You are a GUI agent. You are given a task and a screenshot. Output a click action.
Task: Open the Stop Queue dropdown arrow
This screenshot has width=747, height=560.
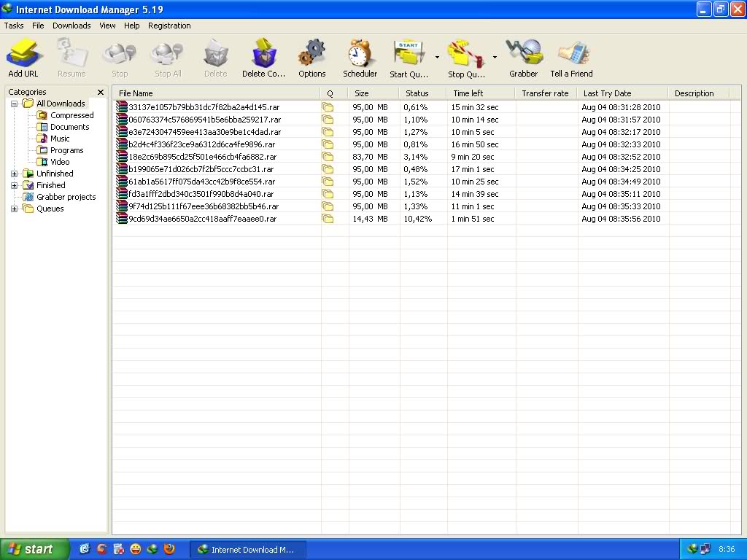coord(495,57)
